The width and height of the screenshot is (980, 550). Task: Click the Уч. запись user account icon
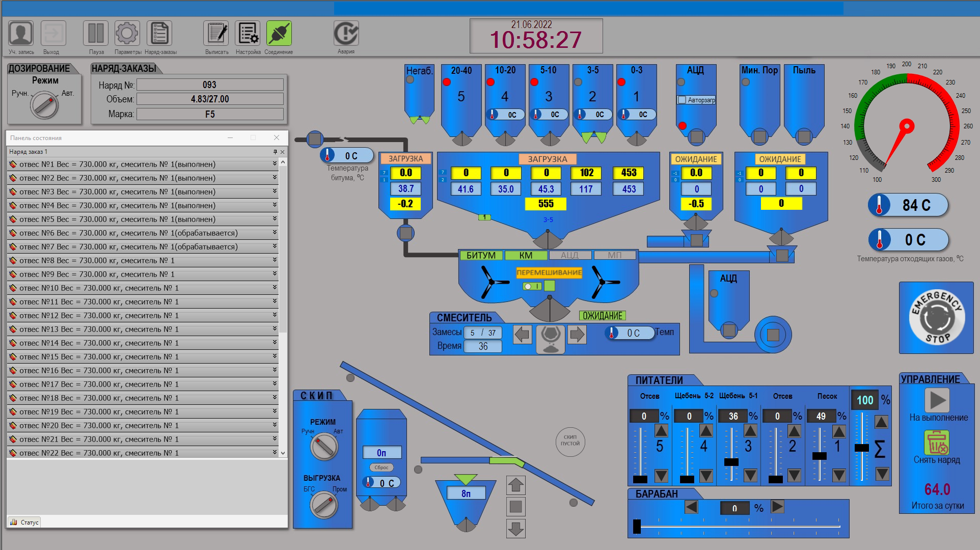coord(21,34)
